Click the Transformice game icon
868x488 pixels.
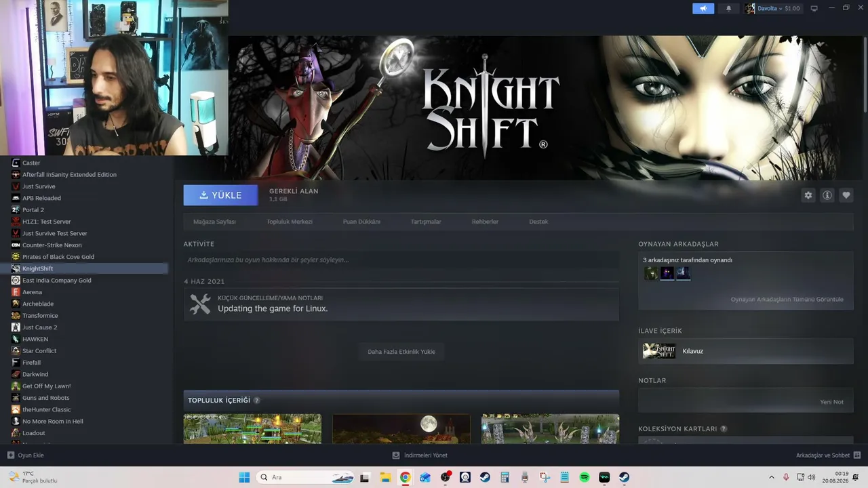click(x=16, y=316)
